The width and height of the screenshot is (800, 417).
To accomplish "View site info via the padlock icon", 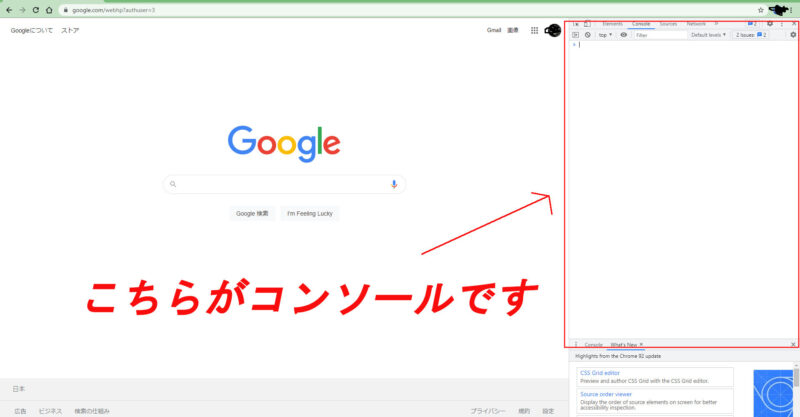I will pos(65,10).
